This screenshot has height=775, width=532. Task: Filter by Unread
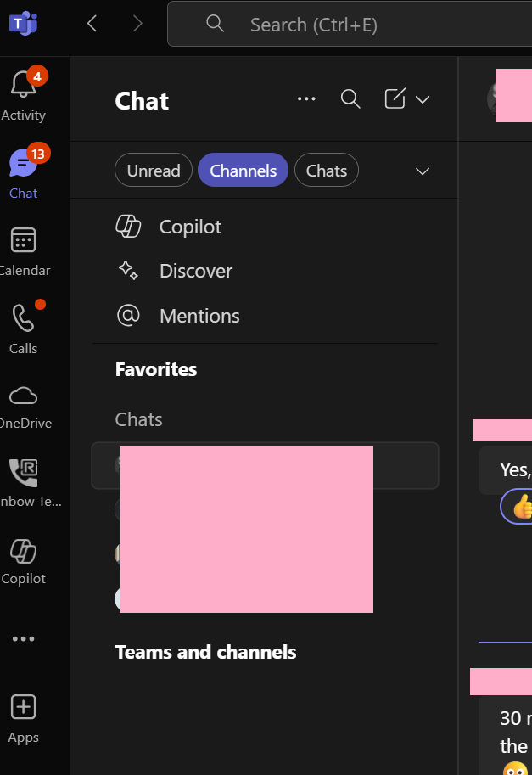coord(154,170)
